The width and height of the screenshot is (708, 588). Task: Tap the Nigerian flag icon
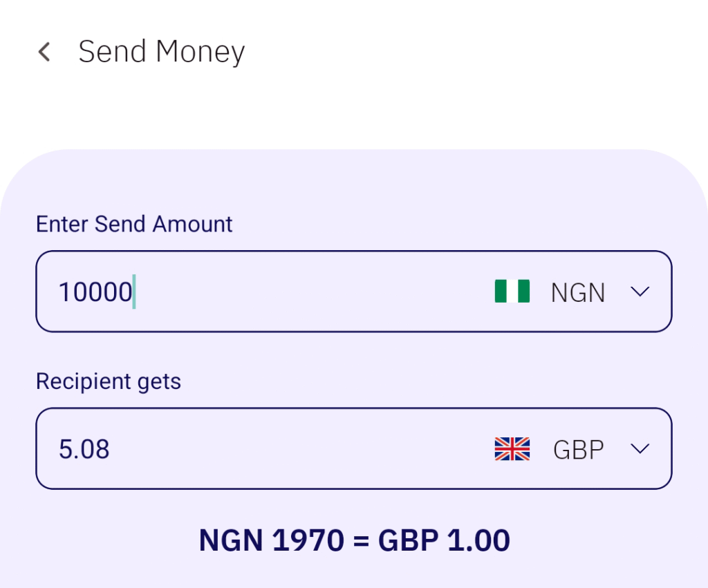click(512, 292)
